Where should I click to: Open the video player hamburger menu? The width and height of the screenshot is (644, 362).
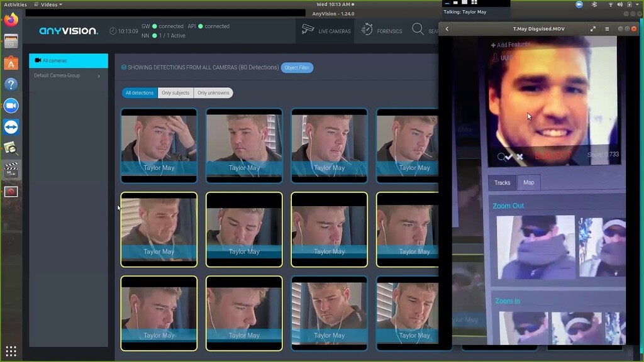[x=607, y=29]
